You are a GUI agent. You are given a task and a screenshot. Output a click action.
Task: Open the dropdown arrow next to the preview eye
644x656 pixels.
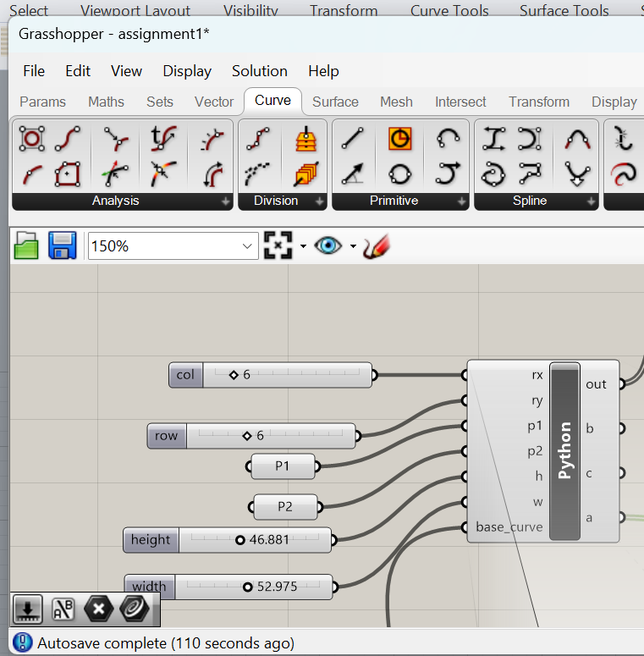pyautogui.click(x=354, y=246)
